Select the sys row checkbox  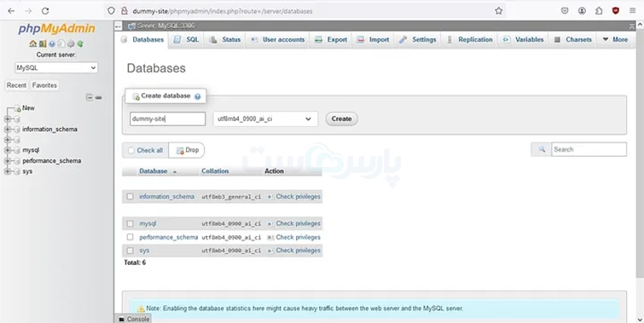131,251
